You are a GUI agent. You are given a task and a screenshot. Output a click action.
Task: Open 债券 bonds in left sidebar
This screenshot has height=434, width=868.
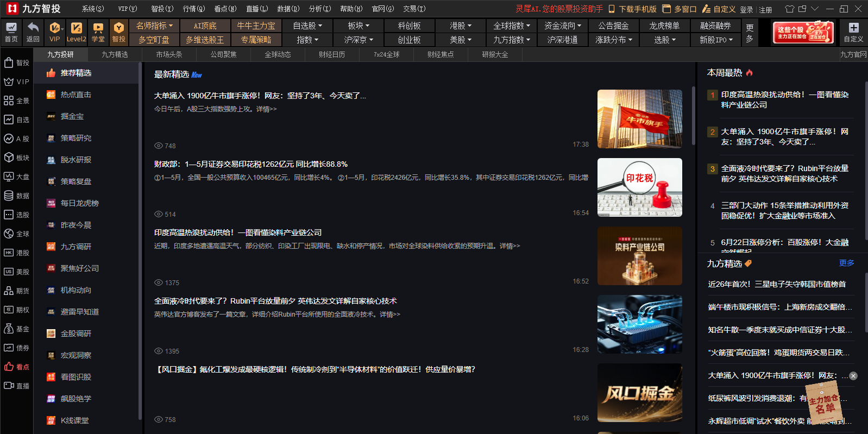(x=17, y=348)
